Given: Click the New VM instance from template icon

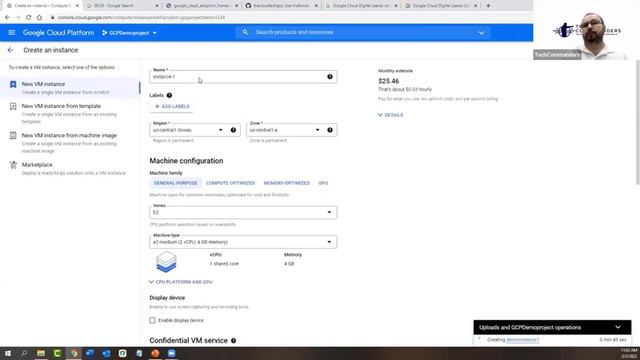Looking at the screenshot, I should click(x=13, y=107).
